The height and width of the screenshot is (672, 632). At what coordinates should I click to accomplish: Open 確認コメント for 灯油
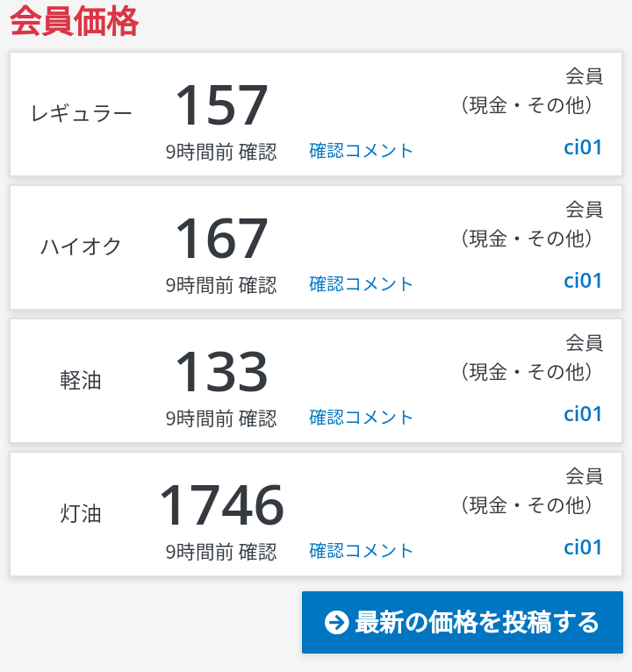pos(361,551)
